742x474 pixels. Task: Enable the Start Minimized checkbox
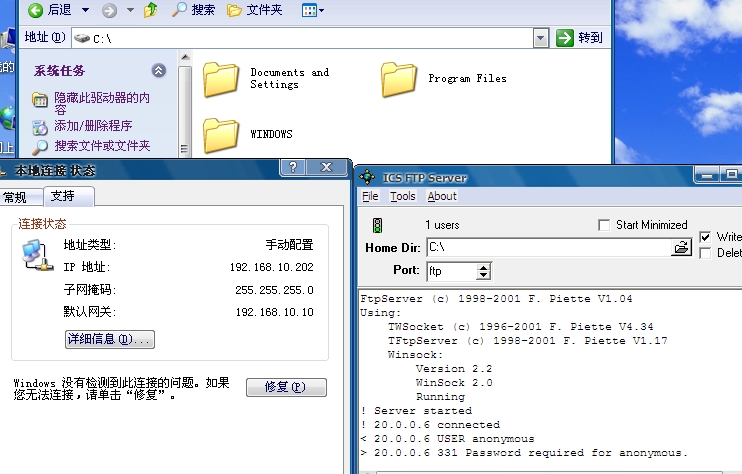(604, 225)
